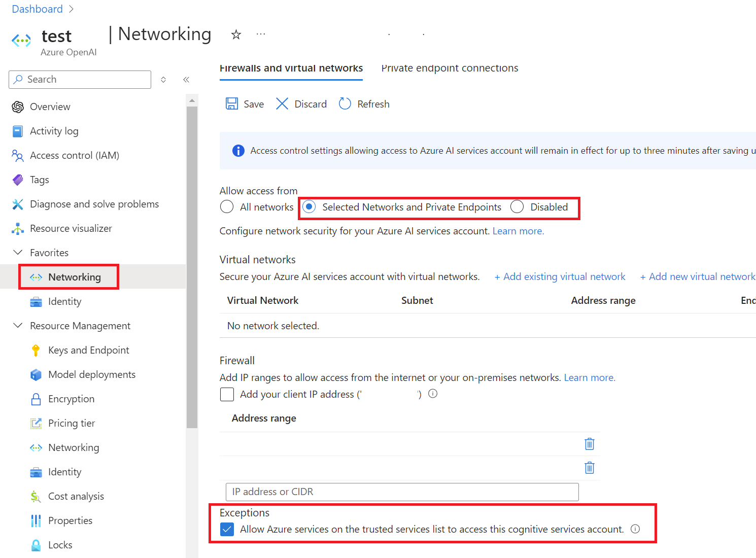
Task: Switch to Private endpoint connections tab
Action: coord(450,68)
